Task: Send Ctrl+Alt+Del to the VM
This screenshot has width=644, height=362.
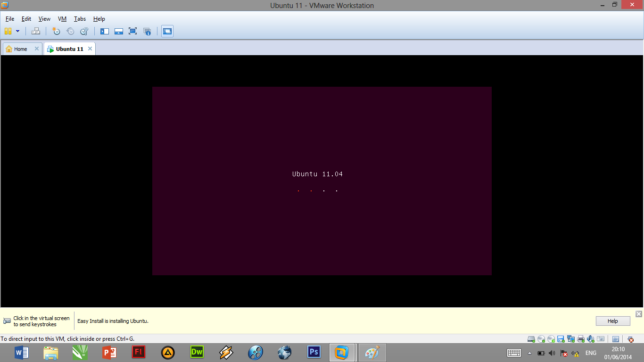Action: (x=36, y=31)
